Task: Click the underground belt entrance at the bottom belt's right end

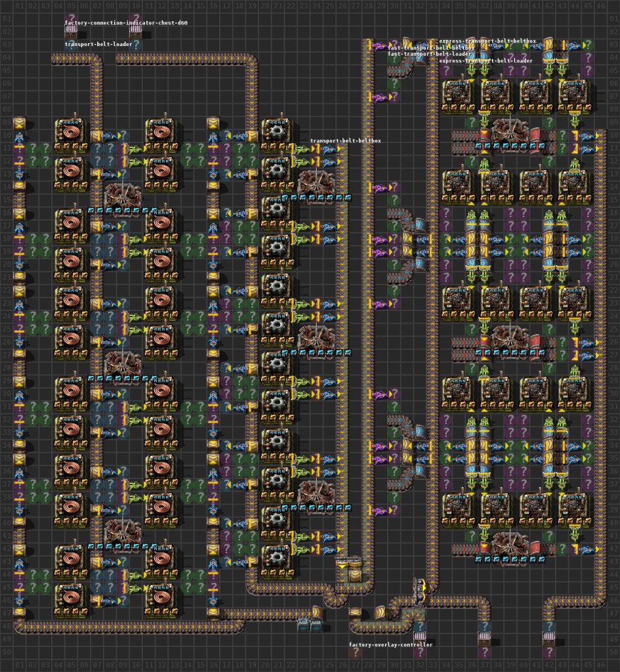Action: coord(318,612)
